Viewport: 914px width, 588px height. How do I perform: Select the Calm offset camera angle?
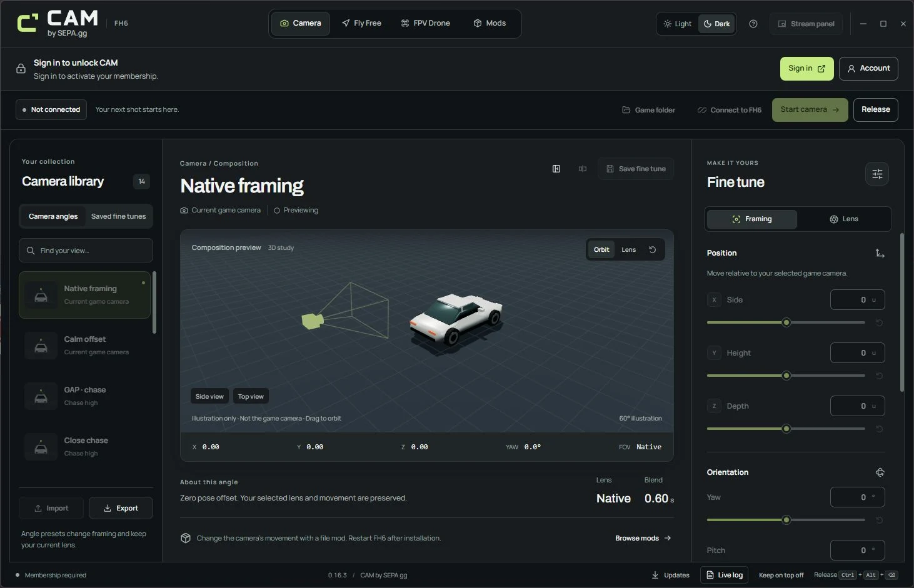84,346
